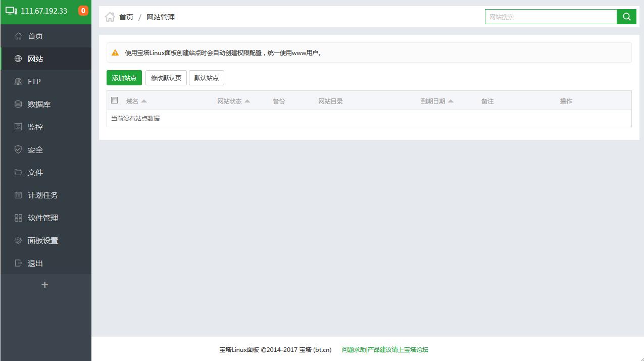Click the home icon in the breadcrumb
The image size is (644, 361).
(109, 16)
